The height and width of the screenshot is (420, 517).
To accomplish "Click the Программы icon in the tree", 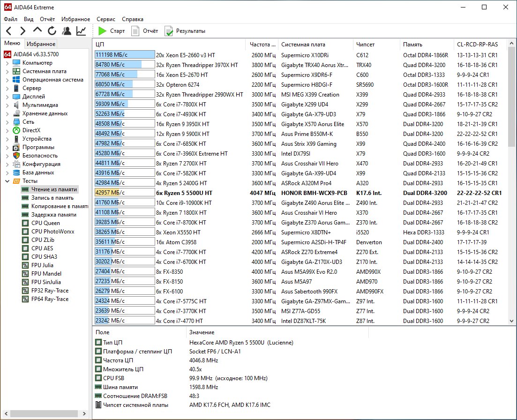I will click(16, 147).
